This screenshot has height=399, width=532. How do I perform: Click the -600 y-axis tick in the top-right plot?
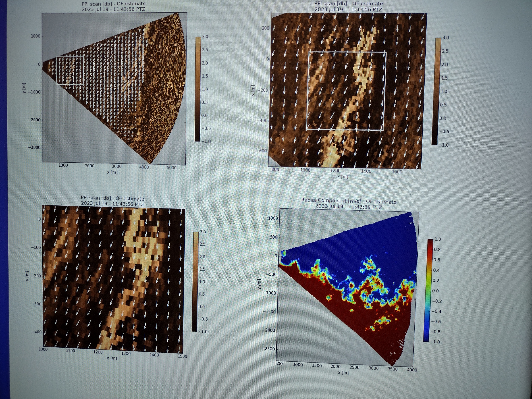261,151
